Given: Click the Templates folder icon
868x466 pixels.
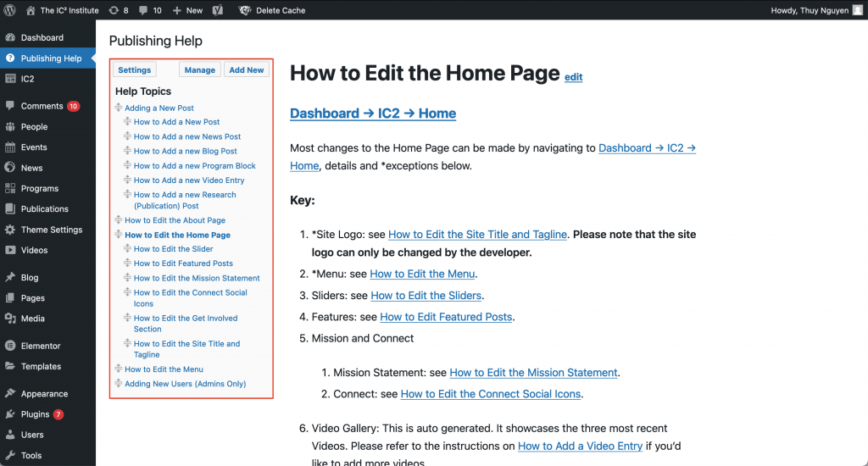Looking at the screenshot, I should click(10, 366).
